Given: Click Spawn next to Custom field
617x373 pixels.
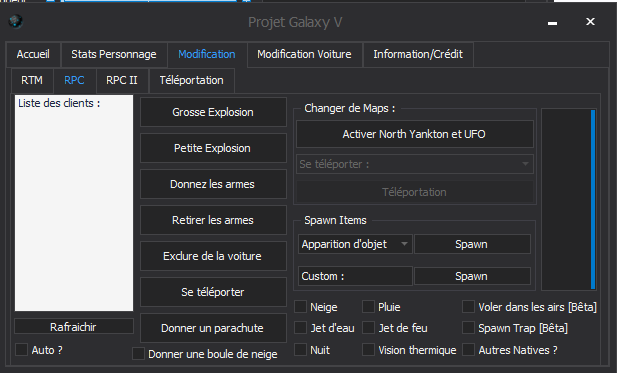Looking at the screenshot, I should tap(472, 276).
